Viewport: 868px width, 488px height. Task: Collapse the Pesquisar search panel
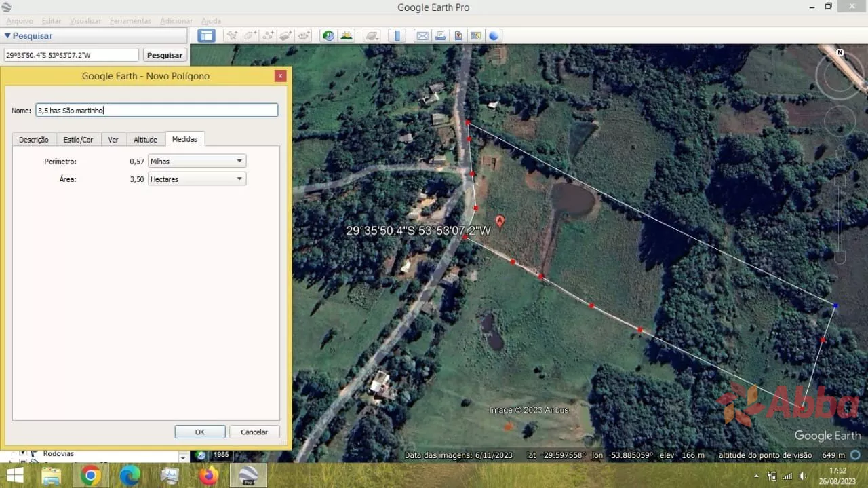click(x=7, y=36)
